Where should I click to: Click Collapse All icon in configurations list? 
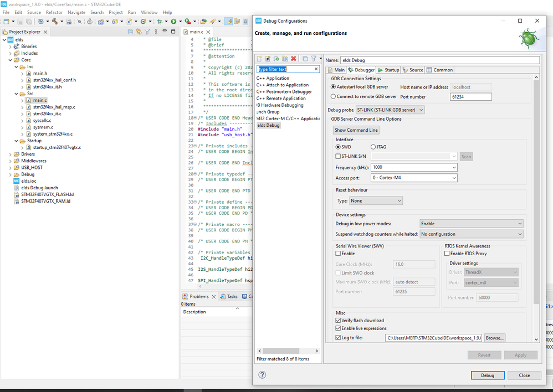(305, 59)
